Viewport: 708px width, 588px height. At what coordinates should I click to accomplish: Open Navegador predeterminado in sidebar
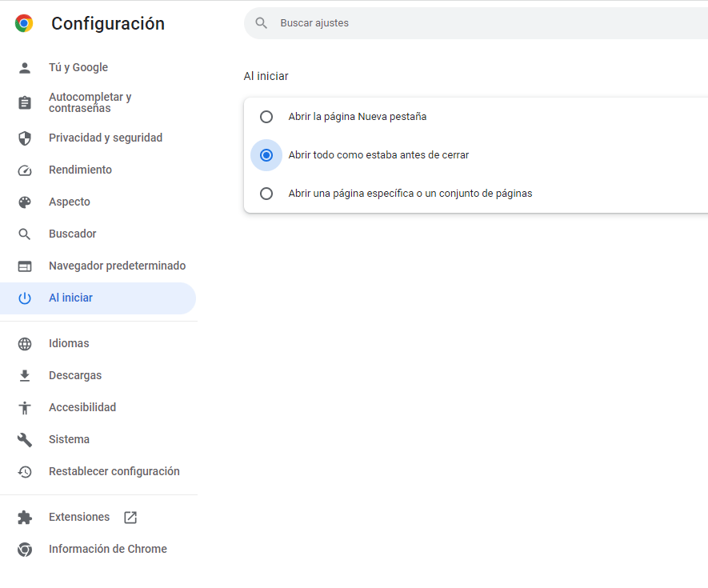point(117,266)
